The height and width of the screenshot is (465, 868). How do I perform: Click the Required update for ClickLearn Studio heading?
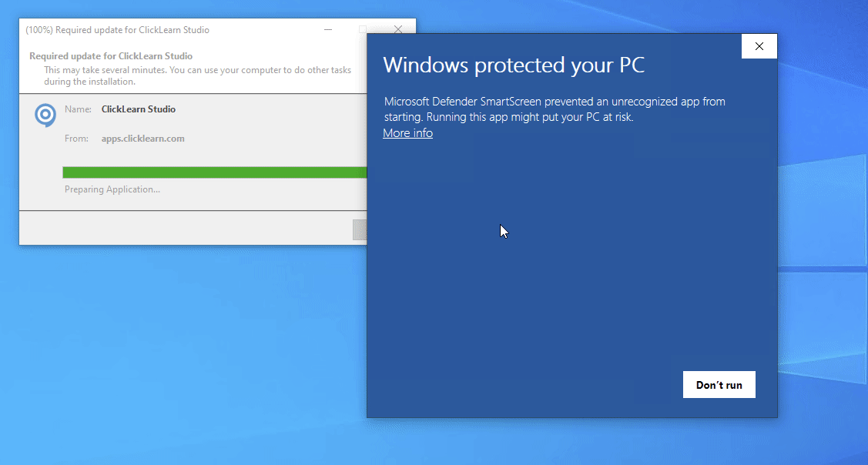(111, 56)
